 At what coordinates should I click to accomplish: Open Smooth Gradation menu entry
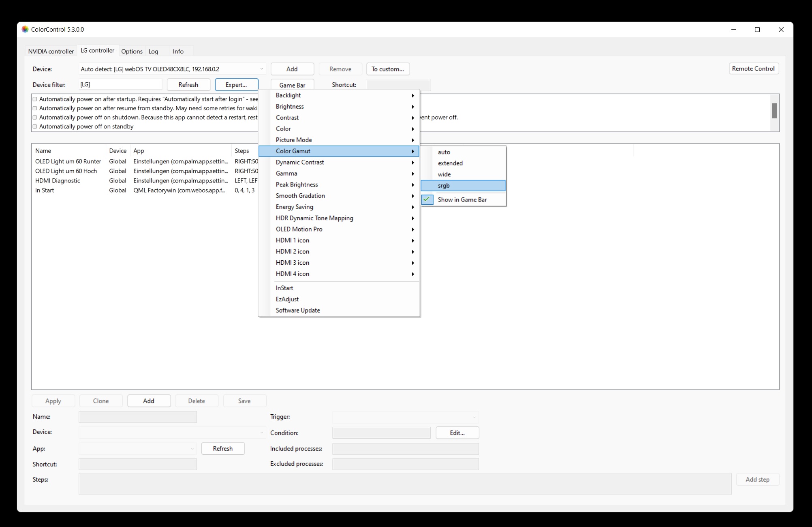point(339,196)
